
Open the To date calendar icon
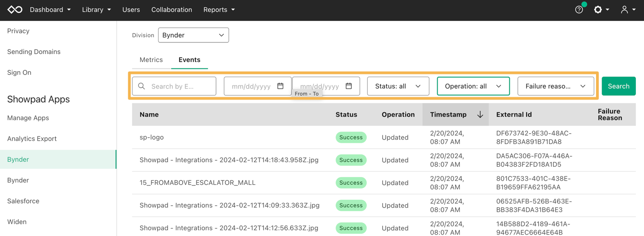(x=349, y=86)
